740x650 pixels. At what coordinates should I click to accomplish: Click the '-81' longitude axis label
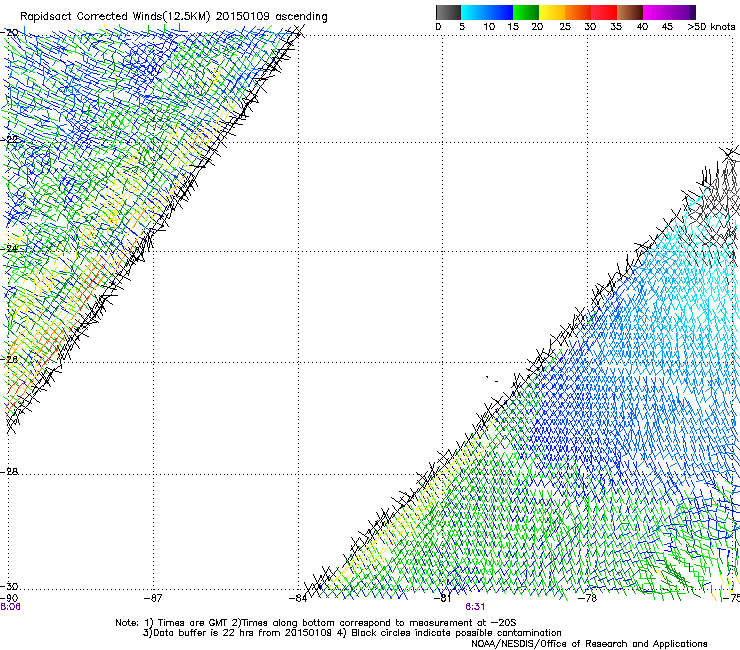(443, 598)
